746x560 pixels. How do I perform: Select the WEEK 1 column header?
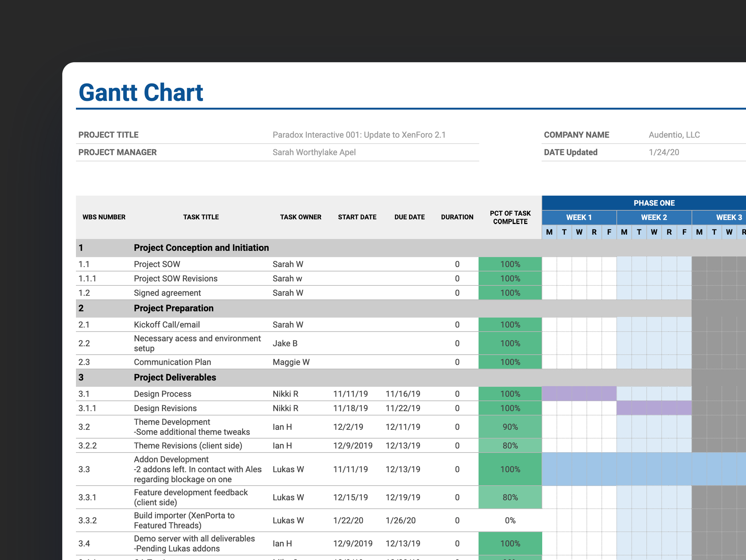tap(579, 218)
